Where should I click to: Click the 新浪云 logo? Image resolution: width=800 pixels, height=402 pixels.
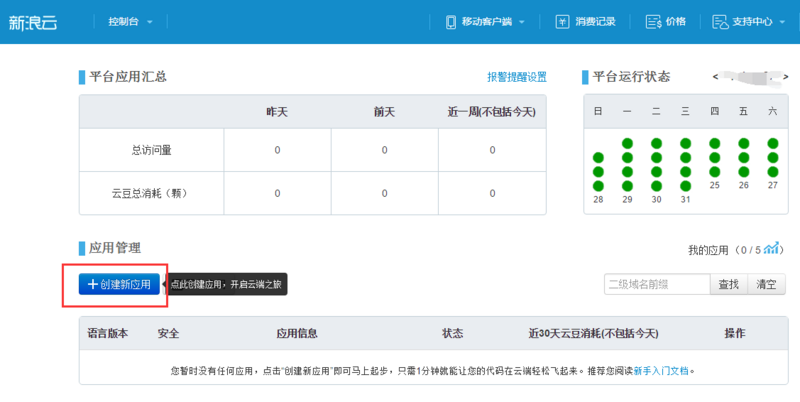(33, 21)
